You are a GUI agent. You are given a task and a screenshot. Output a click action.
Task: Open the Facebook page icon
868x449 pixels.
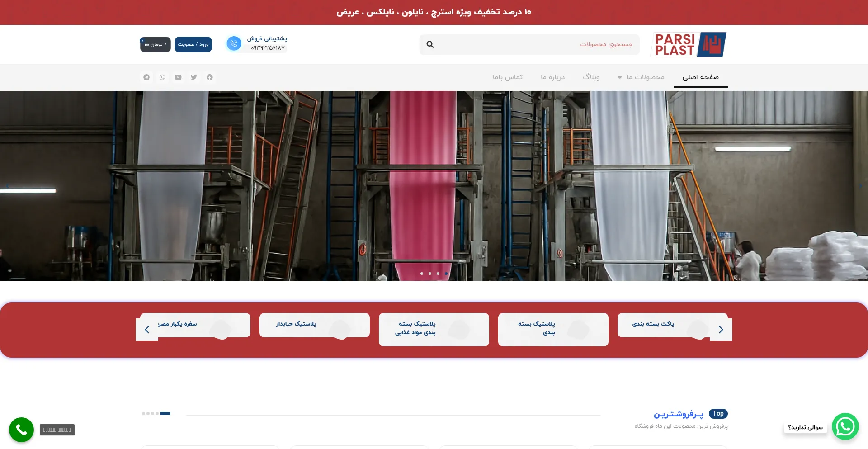[x=210, y=77]
